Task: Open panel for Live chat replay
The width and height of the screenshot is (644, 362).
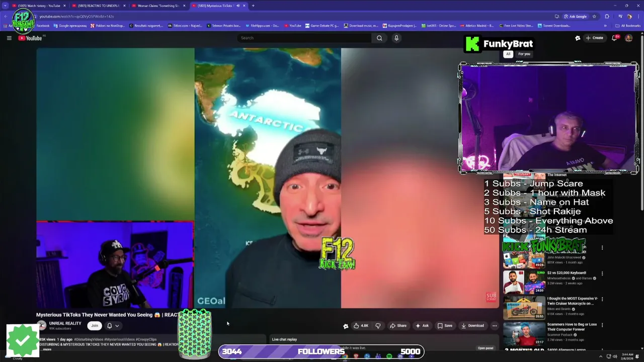Action: [486, 348]
